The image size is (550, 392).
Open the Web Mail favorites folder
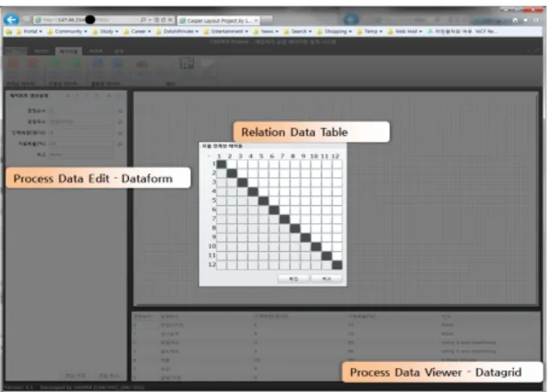tap(405, 31)
